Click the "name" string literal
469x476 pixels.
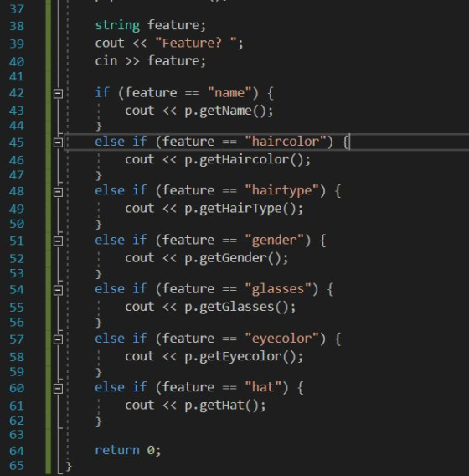click(x=229, y=92)
